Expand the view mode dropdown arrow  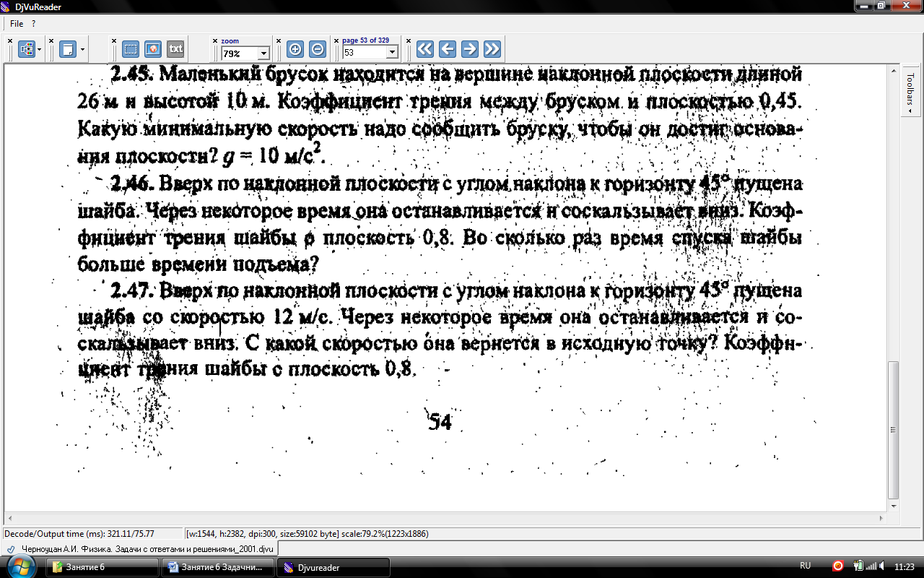tap(40, 50)
